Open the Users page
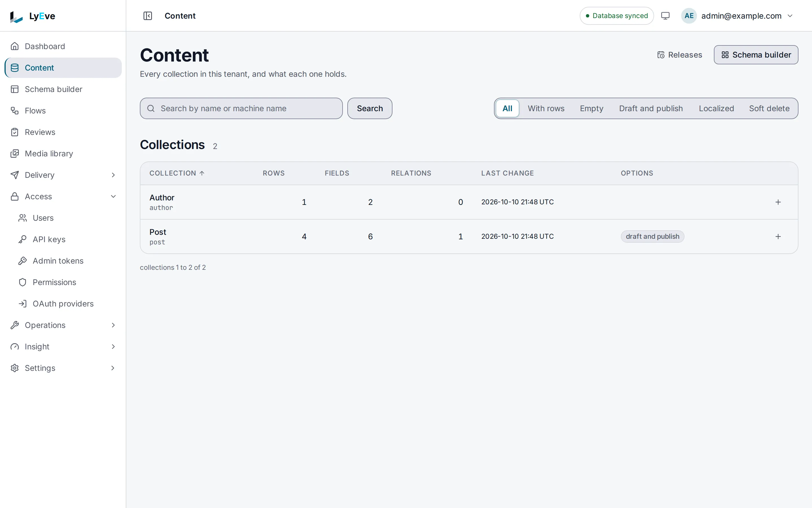The image size is (812, 508). pos(67,218)
